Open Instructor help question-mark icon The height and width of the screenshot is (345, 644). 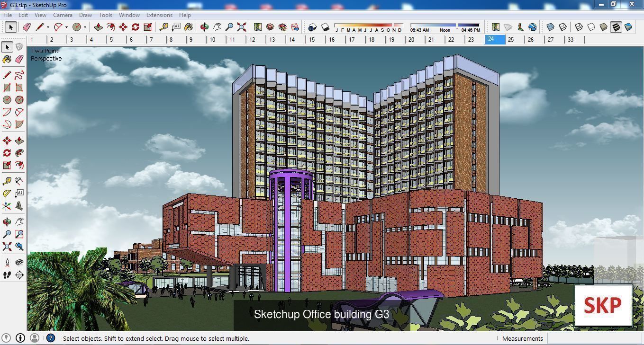(x=51, y=338)
